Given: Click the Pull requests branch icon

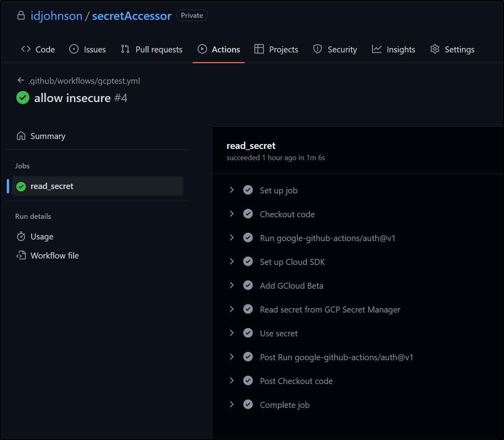Looking at the screenshot, I should point(125,49).
